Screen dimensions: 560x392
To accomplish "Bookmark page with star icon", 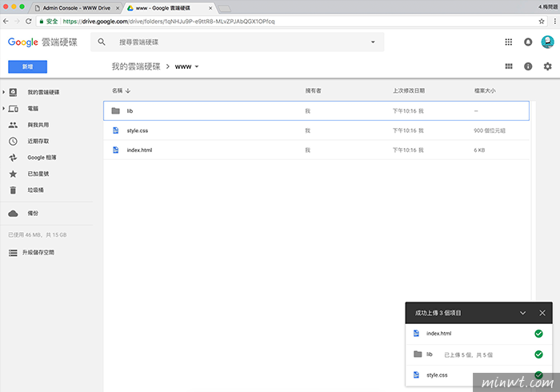I will tap(542, 22).
